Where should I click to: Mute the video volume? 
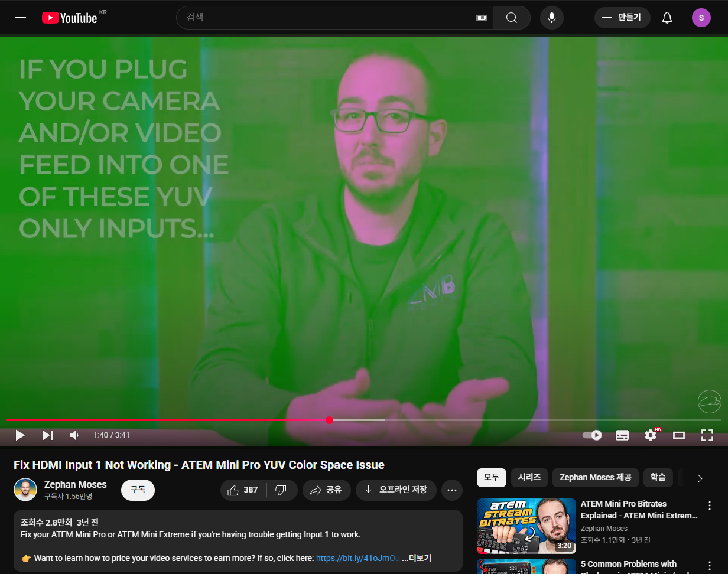74,435
